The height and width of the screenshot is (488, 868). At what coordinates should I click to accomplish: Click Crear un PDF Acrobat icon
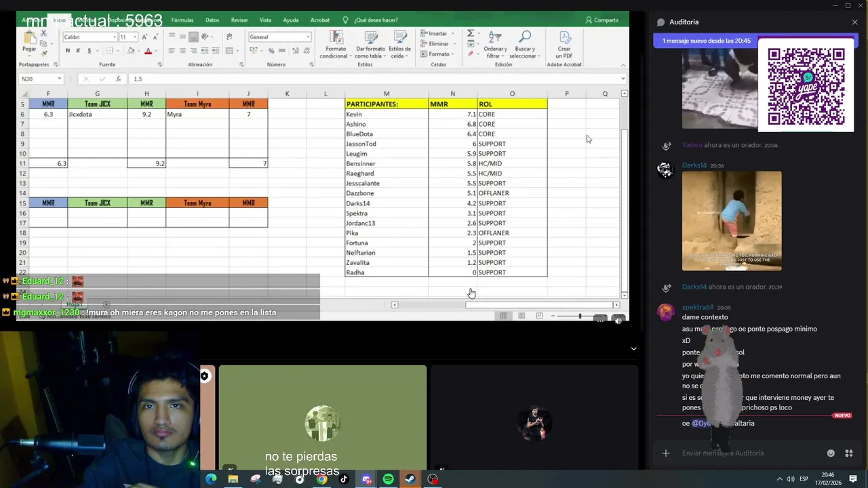[564, 37]
